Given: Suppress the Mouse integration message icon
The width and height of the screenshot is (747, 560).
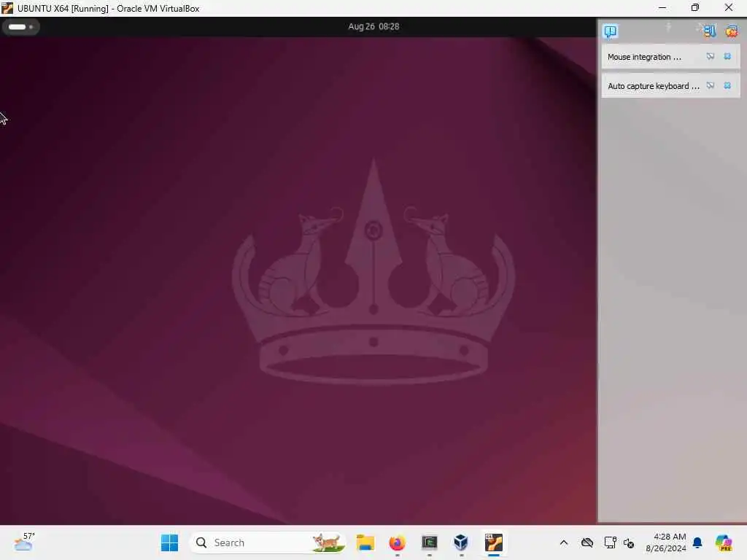Looking at the screenshot, I should 711,57.
